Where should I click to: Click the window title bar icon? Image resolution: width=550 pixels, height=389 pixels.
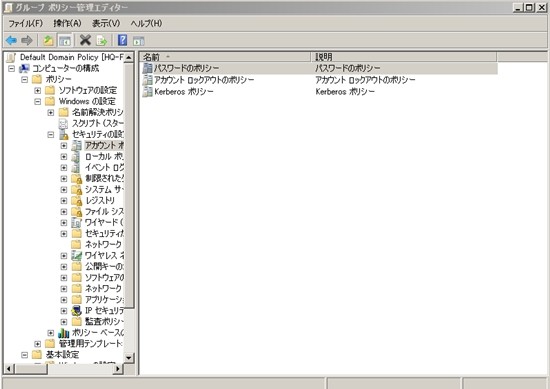(8, 7)
